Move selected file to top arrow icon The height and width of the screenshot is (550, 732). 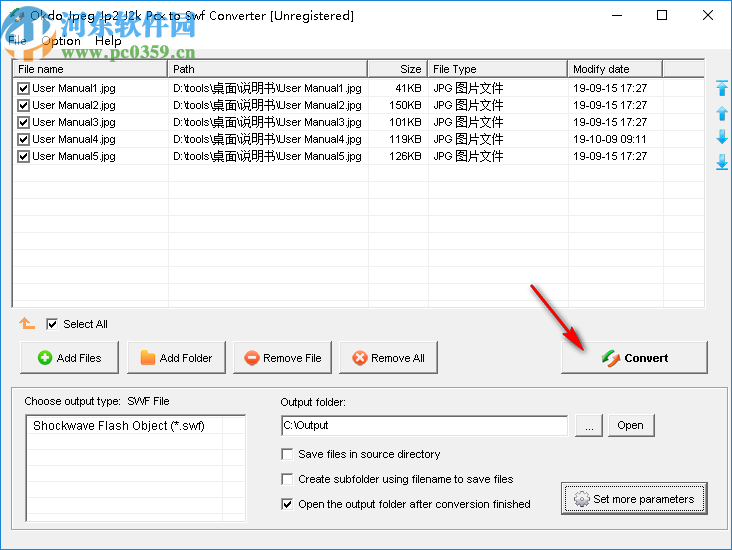coord(722,88)
